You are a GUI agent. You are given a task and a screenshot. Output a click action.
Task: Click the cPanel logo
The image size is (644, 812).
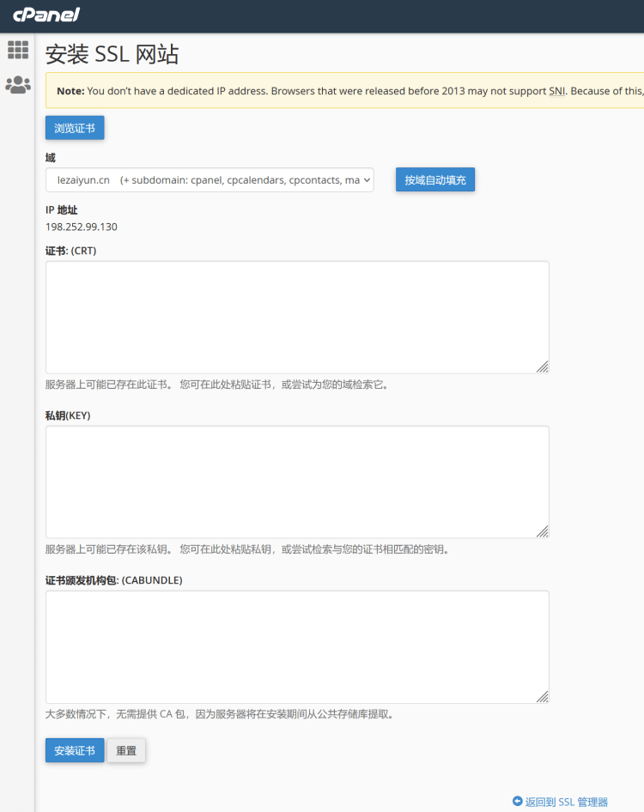tap(46, 15)
